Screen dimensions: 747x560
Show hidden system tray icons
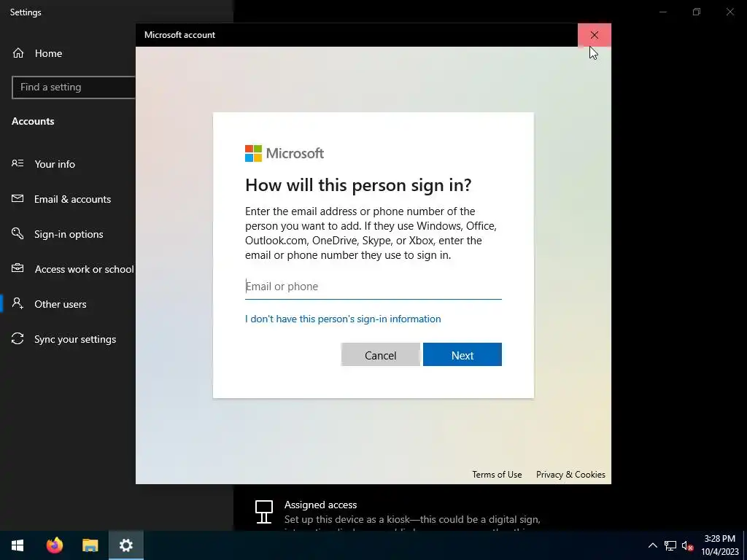pos(653,545)
